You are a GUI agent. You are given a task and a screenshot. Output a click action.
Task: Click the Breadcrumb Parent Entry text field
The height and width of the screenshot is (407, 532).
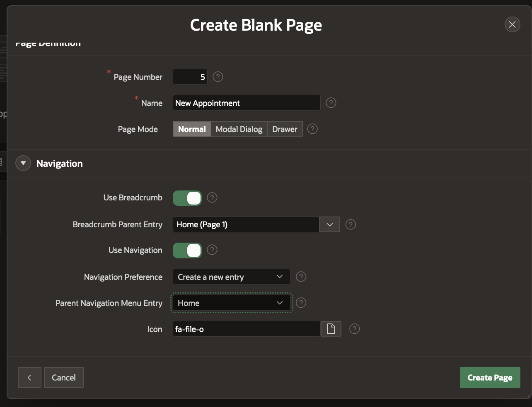click(x=246, y=224)
